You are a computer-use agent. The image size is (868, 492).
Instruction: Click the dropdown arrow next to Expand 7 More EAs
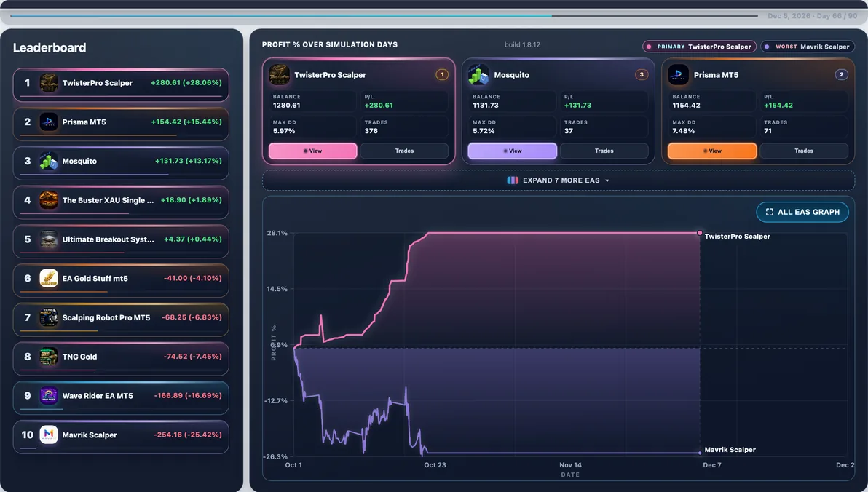coord(607,181)
